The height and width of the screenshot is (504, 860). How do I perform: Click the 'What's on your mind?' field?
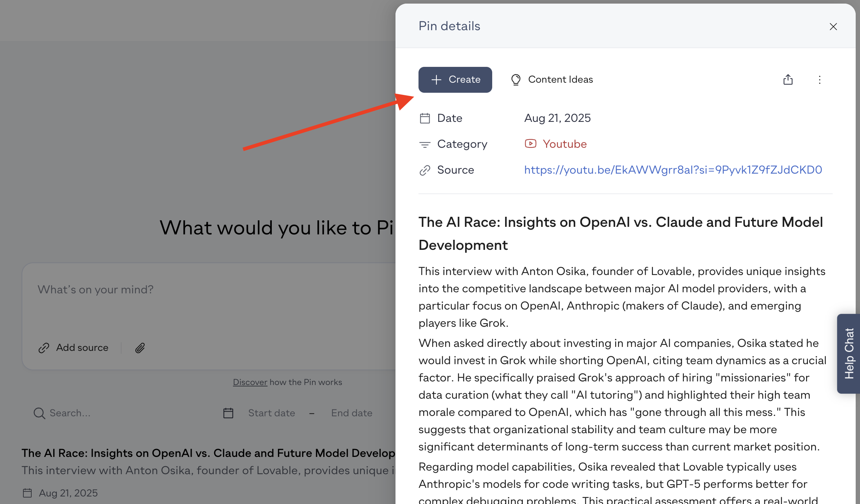coord(209,289)
